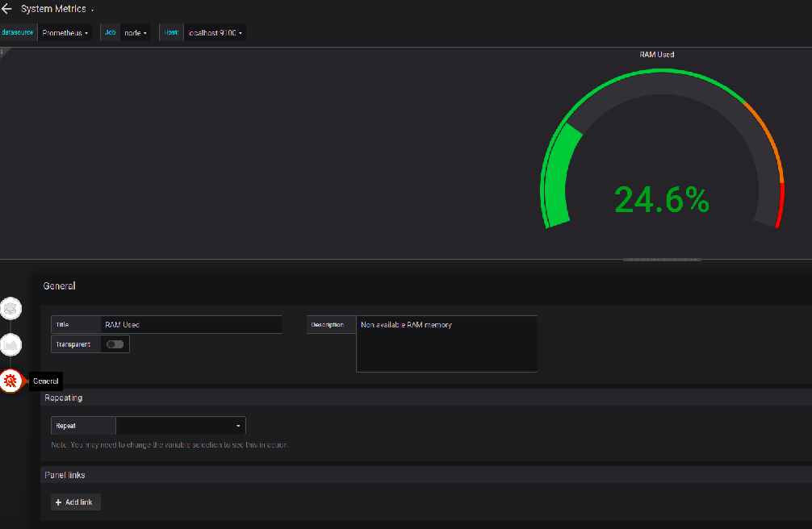Select the General gear icon in sidebar
This screenshot has width=812, height=529.
pos(10,381)
